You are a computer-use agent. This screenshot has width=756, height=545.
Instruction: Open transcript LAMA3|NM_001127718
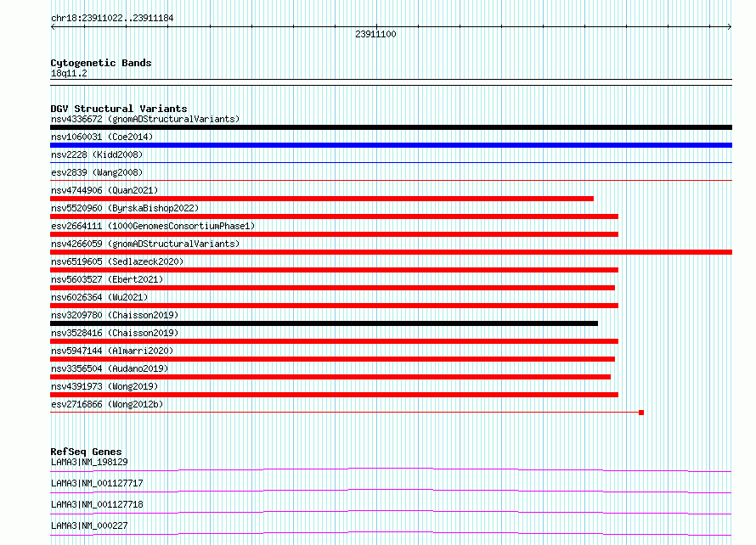pyautogui.click(x=97, y=504)
